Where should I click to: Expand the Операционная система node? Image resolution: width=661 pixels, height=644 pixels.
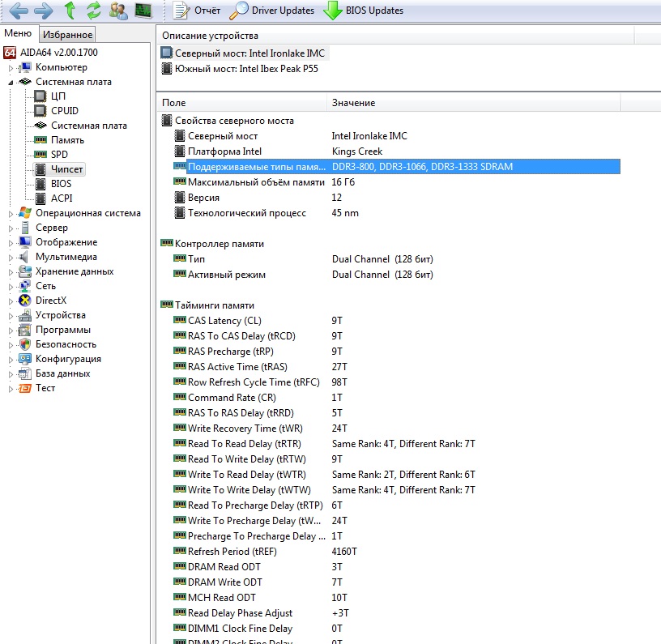tap(11, 213)
